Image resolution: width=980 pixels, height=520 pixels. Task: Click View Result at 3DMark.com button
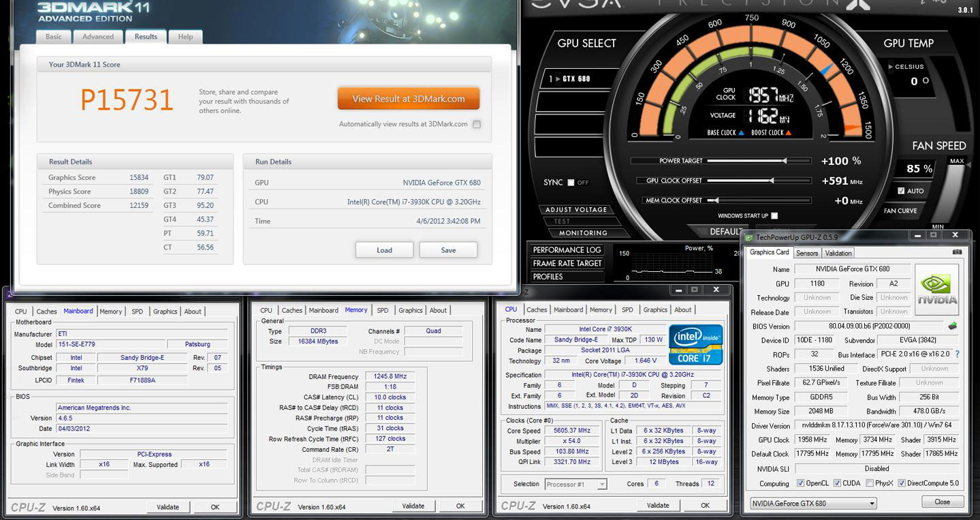point(409,99)
